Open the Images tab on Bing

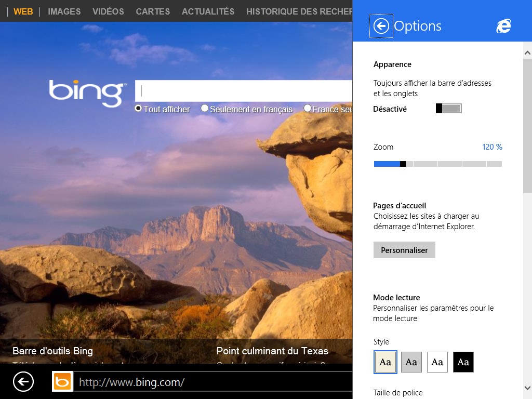click(x=64, y=11)
